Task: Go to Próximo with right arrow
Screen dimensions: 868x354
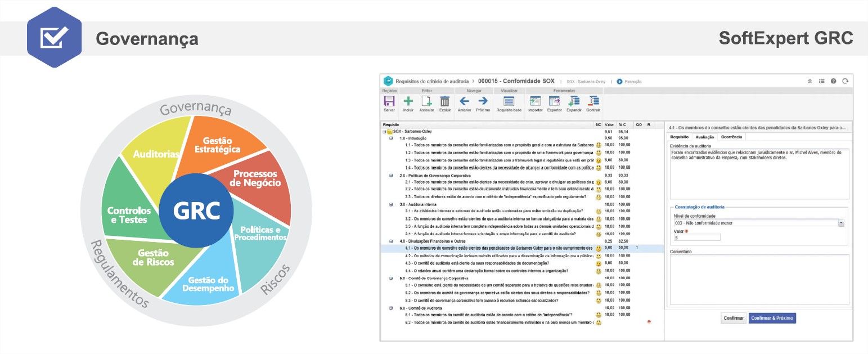Action: [x=483, y=101]
